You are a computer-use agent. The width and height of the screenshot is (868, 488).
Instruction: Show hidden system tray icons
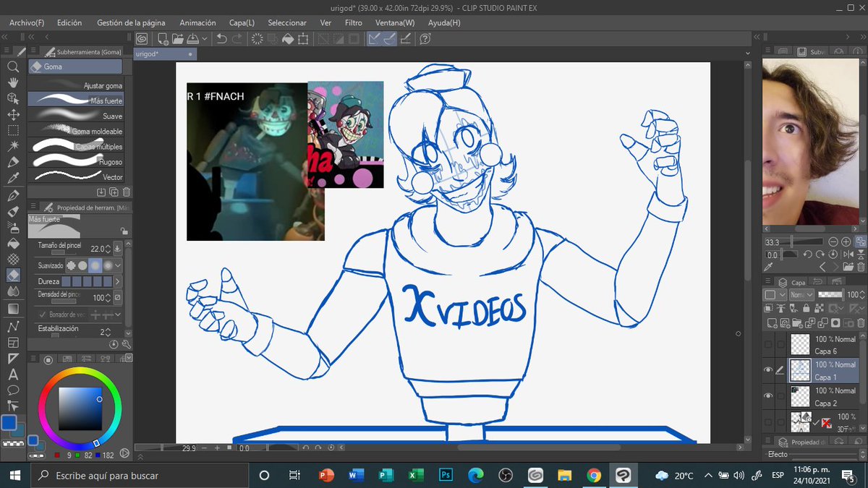click(710, 475)
